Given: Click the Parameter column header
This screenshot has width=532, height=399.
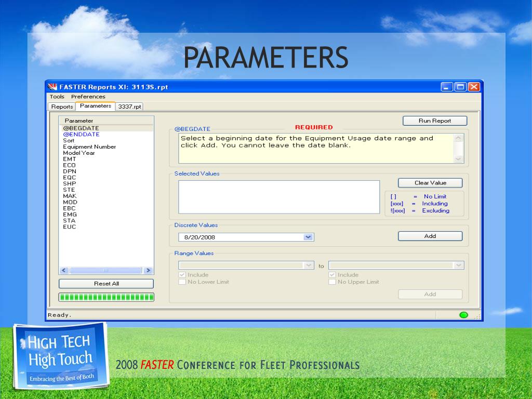Looking at the screenshot, I should [106, 121].
